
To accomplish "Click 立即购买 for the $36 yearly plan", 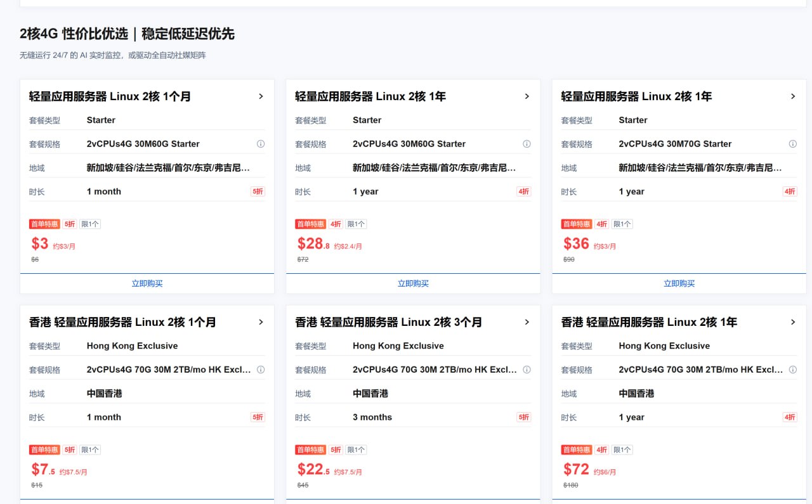I will click(x=679, y=283).
